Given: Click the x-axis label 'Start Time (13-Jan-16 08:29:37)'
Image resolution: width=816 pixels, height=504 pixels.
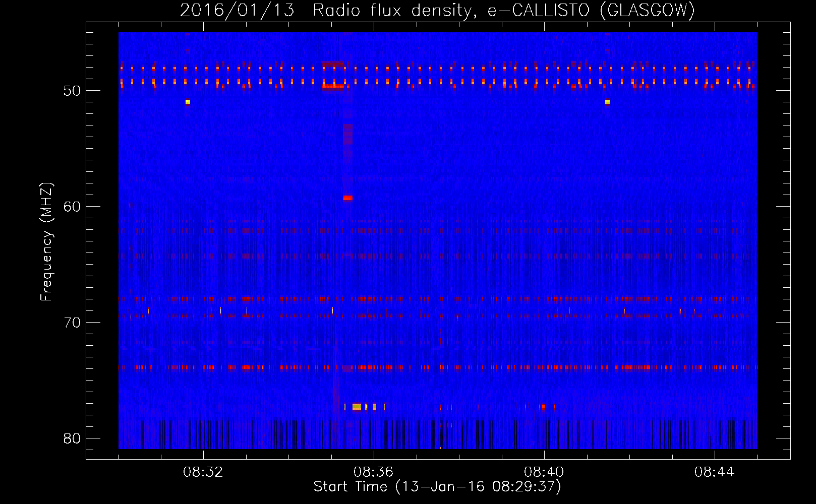Looking at the screenshot, I should pyautogui.click(x=437, y=487).
